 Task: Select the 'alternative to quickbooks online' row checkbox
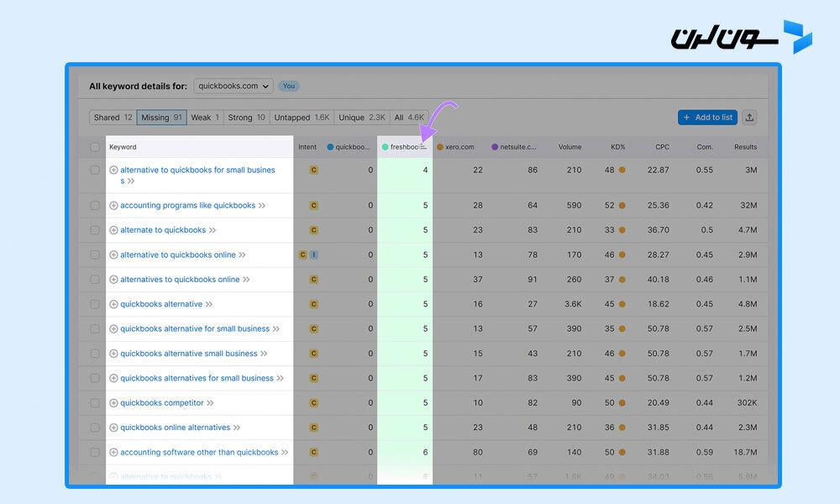click(x=95, y=255)
